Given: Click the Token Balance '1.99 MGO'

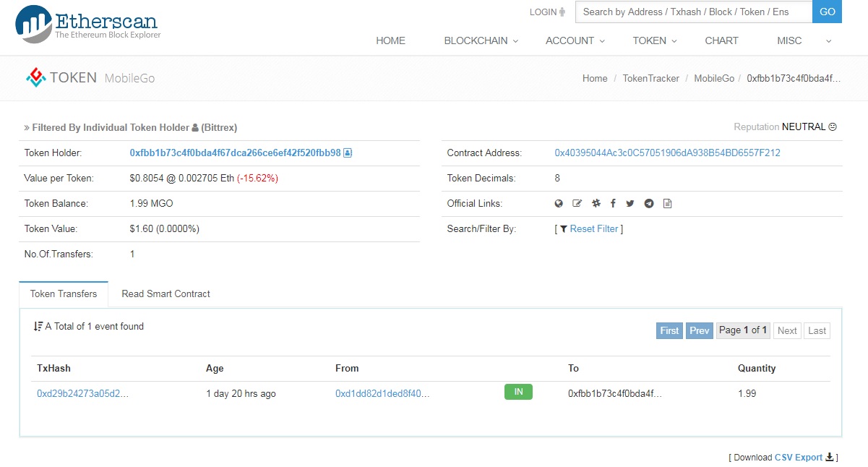Looking at the screenshot, I should 151,204.
